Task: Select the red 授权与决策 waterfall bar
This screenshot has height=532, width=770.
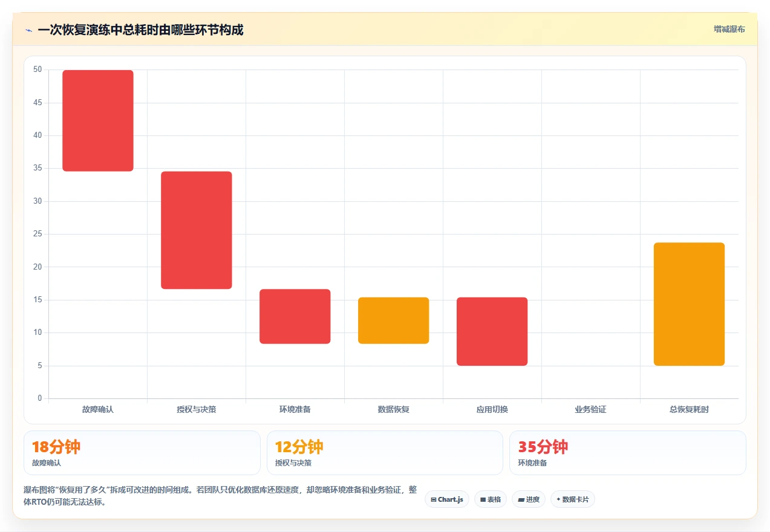Action: coord(197,230)
